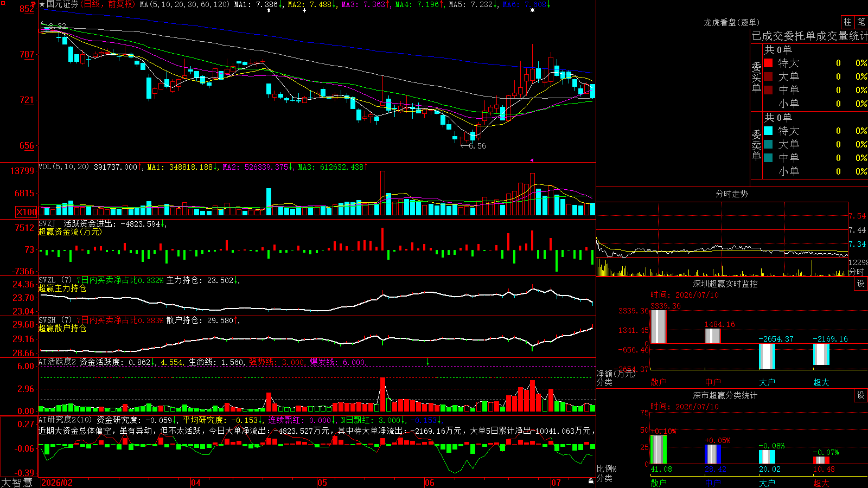The image size is (868, 488).
Task: Click the 中户 net amount bar 1484.16
Action: (x=713, y=336)
